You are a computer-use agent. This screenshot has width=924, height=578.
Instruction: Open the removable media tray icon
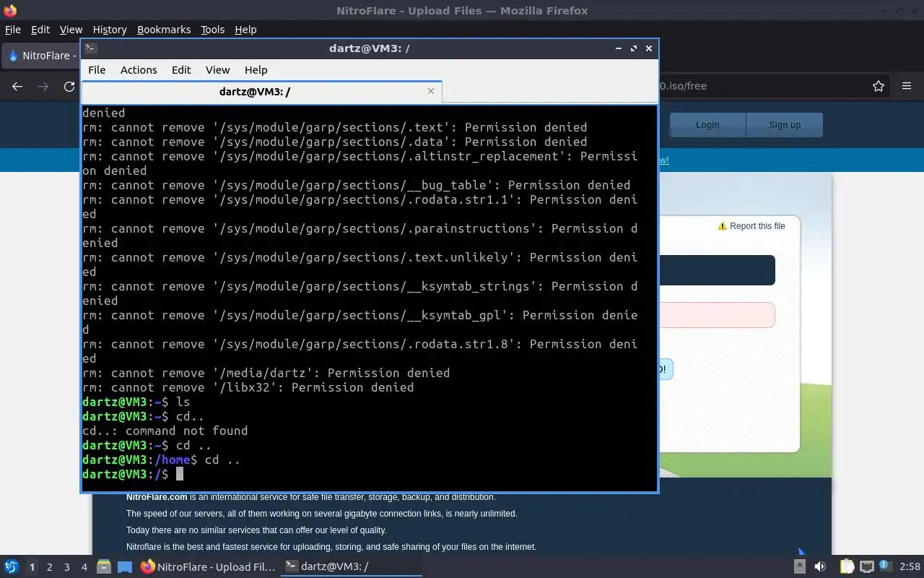800,566
